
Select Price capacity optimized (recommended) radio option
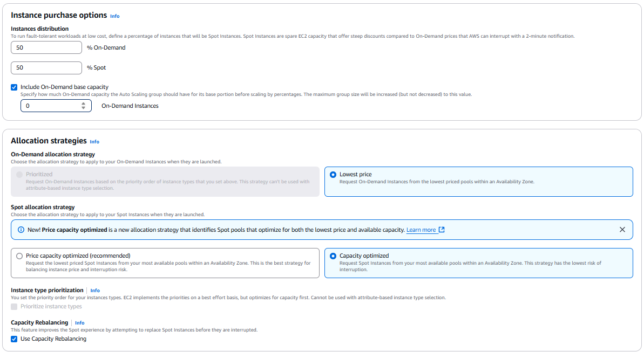[x=19, y=256]
